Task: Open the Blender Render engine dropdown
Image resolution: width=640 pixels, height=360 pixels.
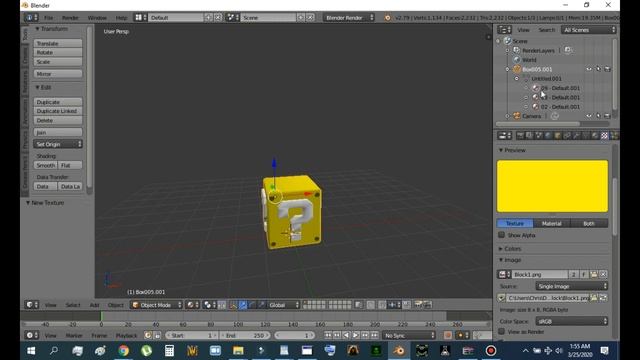Action: coord(349,18)
